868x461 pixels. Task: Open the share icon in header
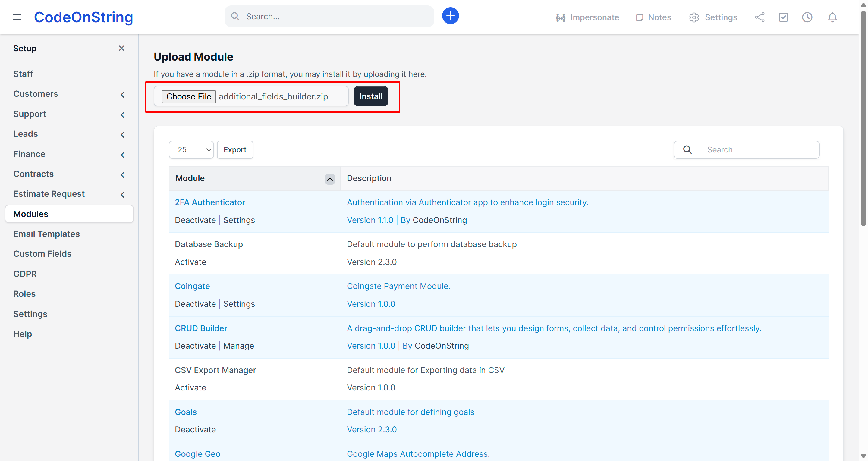759,17
